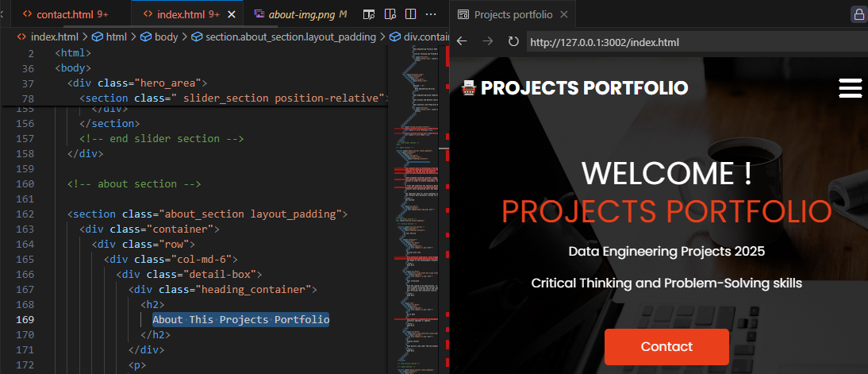The image size is (868, 374).
Task: Click the lock icon in the preview pane
Action: point(858,14)
